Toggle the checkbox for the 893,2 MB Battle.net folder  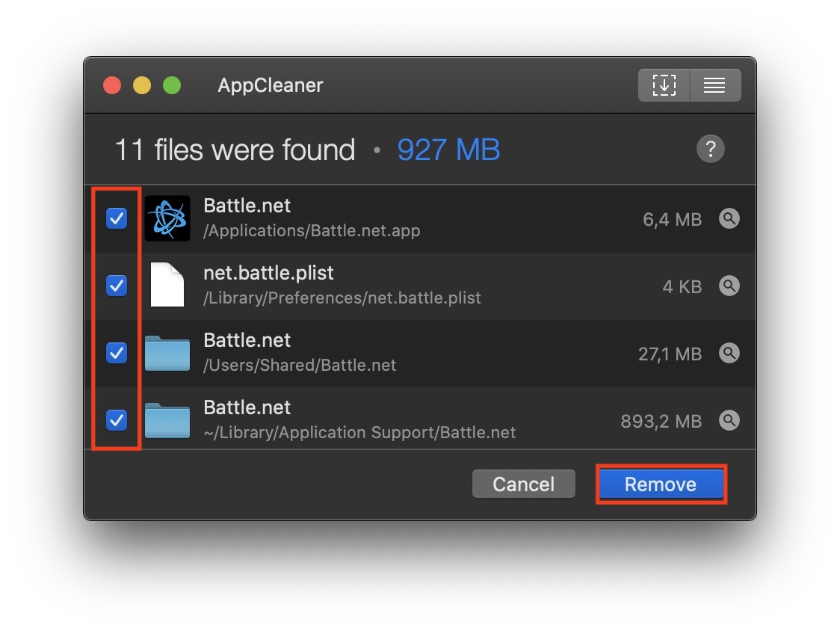[117, 420]
